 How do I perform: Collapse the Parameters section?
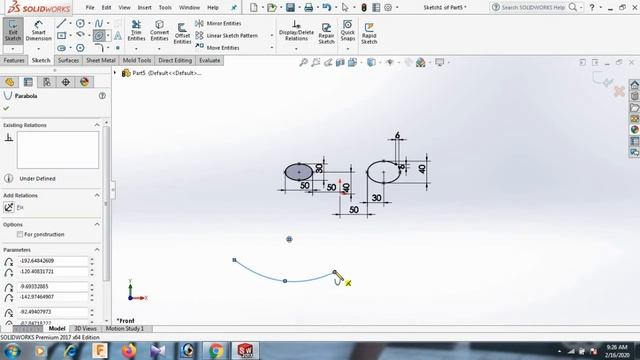point(97,250)
